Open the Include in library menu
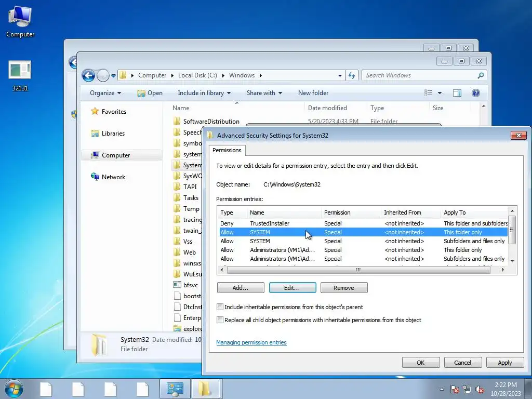The height and width of the screenshot is (399, 532). tap(204, 93)
